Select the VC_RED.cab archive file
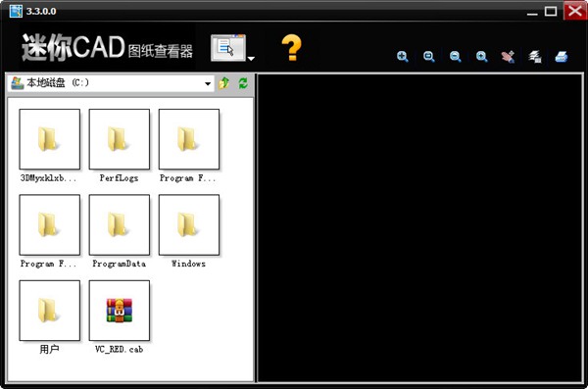The image size is (588, 389). coord(120,311)
